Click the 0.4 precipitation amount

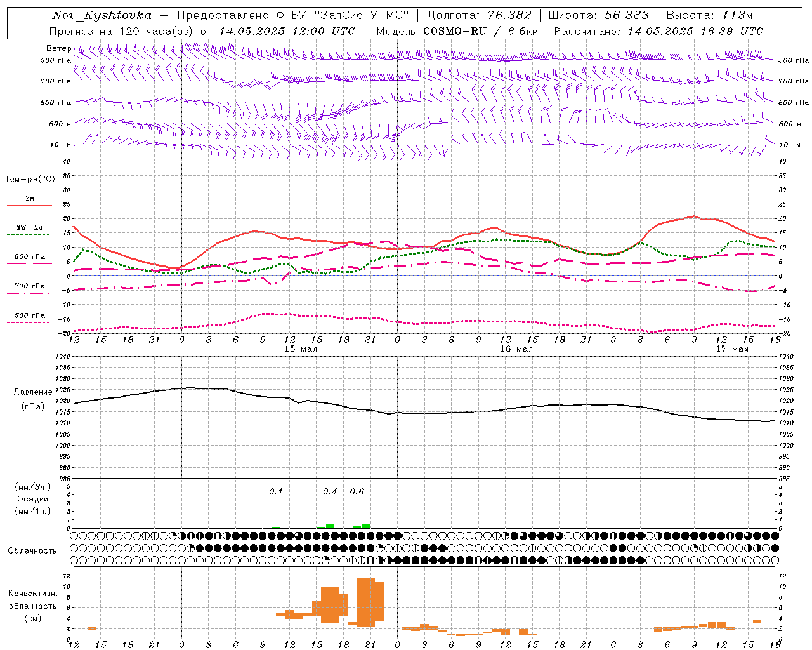(x=330, y=491)
